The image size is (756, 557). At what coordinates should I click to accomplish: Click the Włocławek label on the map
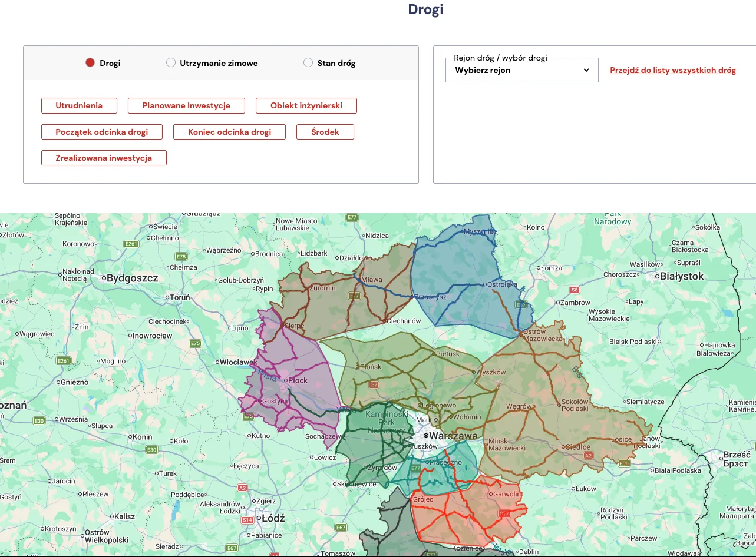point(239,362)
